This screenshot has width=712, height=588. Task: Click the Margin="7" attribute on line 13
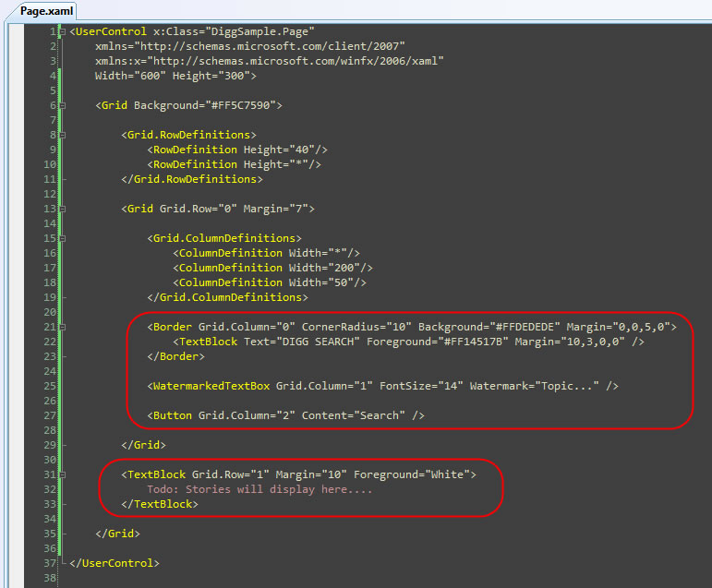pyautogui.click(x=275, y=209)
